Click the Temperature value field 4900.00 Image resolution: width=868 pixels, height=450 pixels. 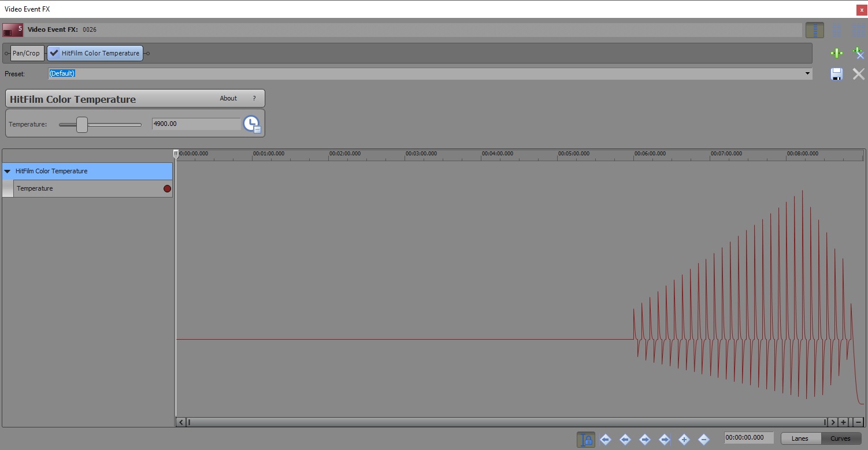[196, 124]
